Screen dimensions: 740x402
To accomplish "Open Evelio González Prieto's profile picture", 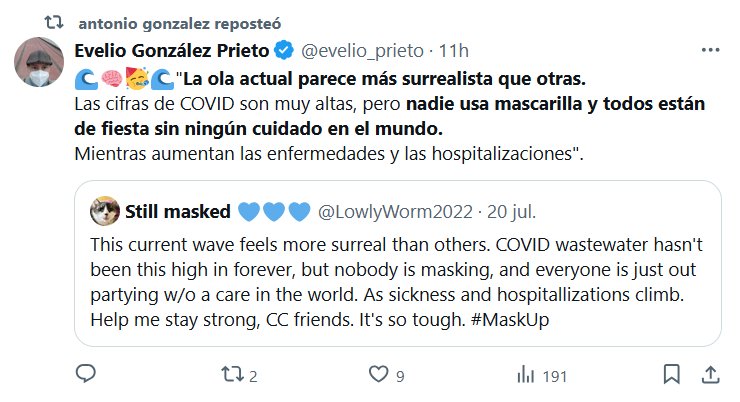I will point(39,62).
